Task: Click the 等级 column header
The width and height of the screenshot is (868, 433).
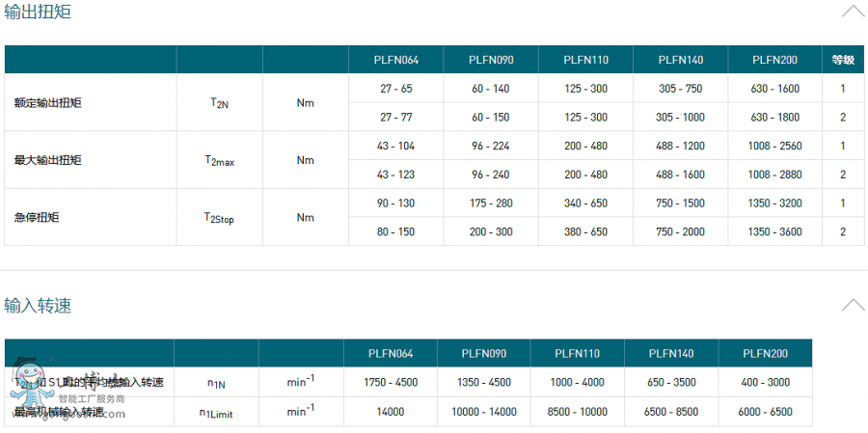Action: click(x=842, y=60)
